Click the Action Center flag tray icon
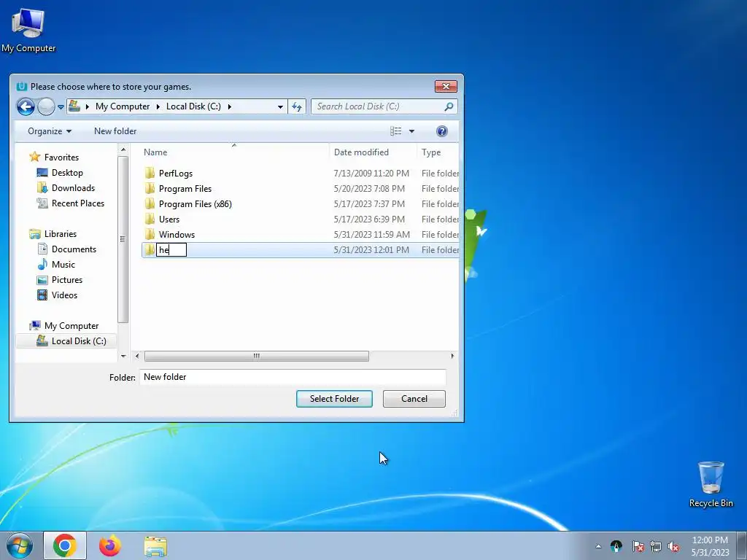Screen dimensions: 747x560 click(638, 546)
